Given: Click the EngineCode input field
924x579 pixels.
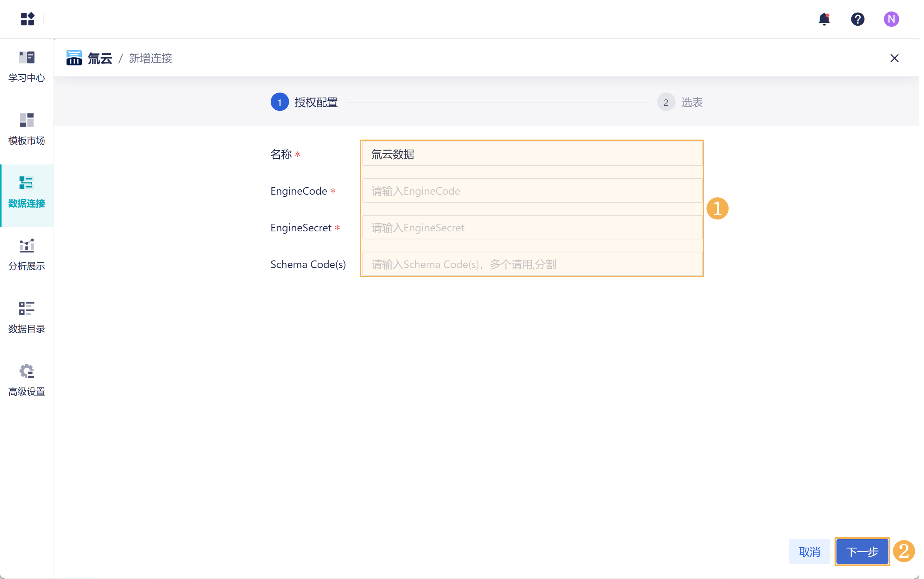Looking at the screenshot, I should coord(532,191).
